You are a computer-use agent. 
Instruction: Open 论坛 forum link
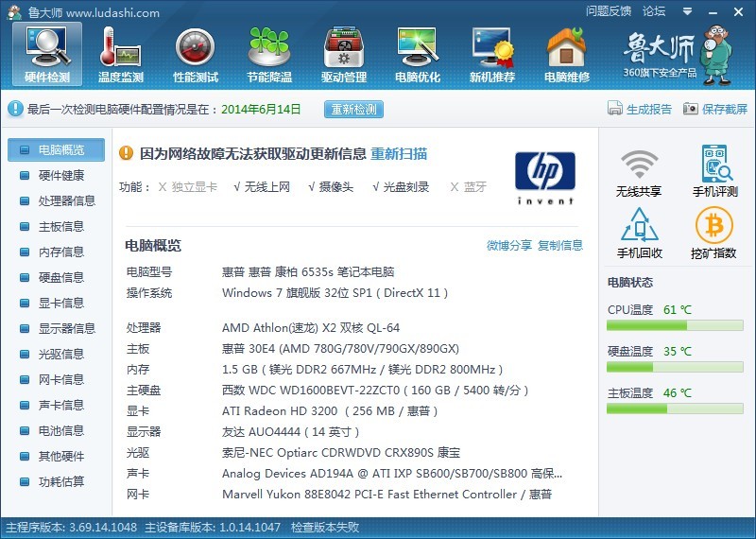pos(654,11)
